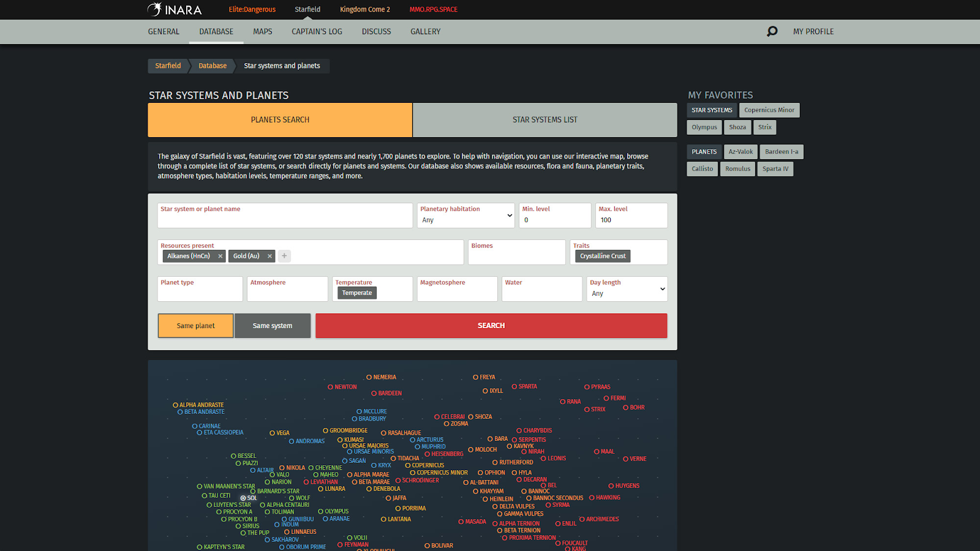The height and width of the screenshot is (551, 980).
Task: Select the Charybdis star marker
Action: point(519,431)
